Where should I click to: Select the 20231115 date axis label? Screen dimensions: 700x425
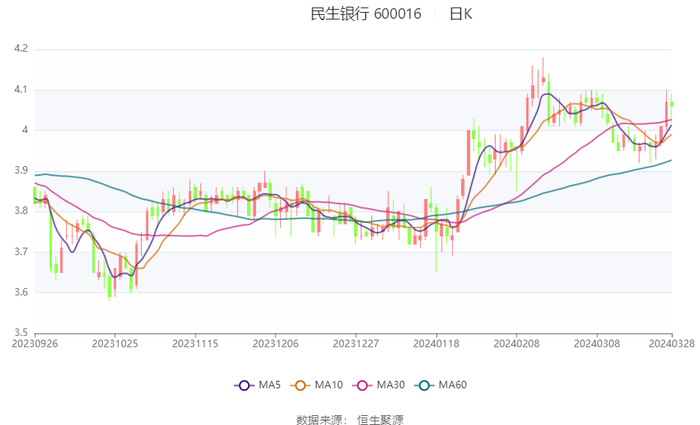[195, 344]
